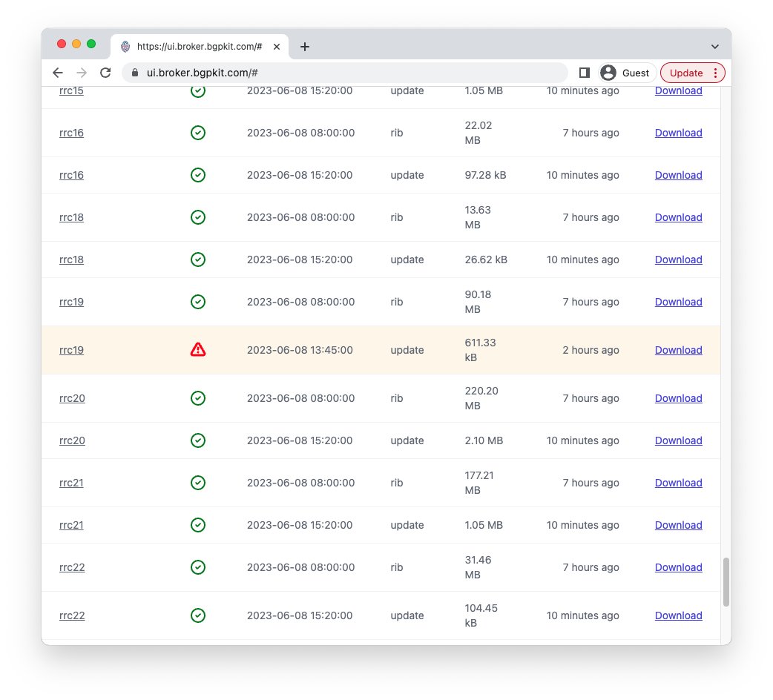Screen dimensions: 773x700
Task: Download the rrc16 22.02 MB rib file
Action: coord(678,133)
